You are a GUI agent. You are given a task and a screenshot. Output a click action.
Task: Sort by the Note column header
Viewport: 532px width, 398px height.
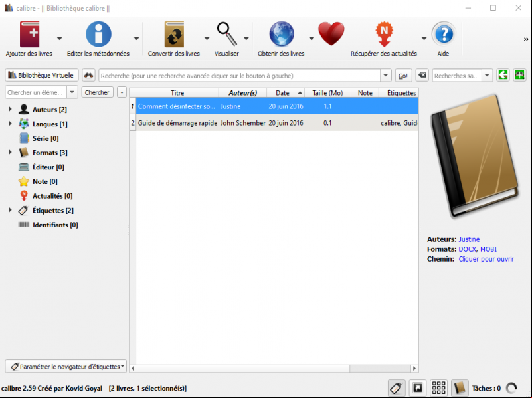pyautogui.click(x=365, y=92)
